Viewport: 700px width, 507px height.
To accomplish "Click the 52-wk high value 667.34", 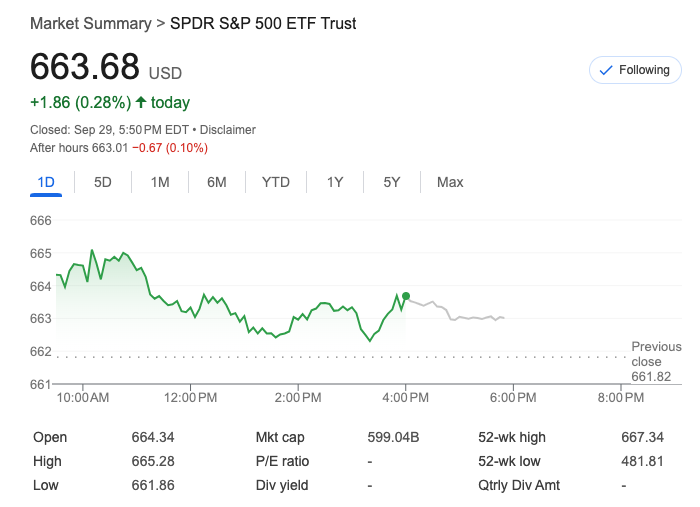I will coord(642,437).
